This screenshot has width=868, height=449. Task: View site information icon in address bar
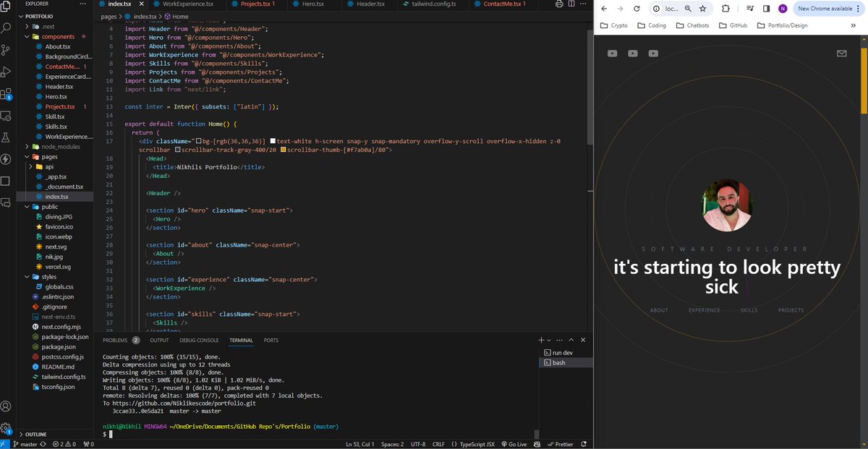pos(656,9)
